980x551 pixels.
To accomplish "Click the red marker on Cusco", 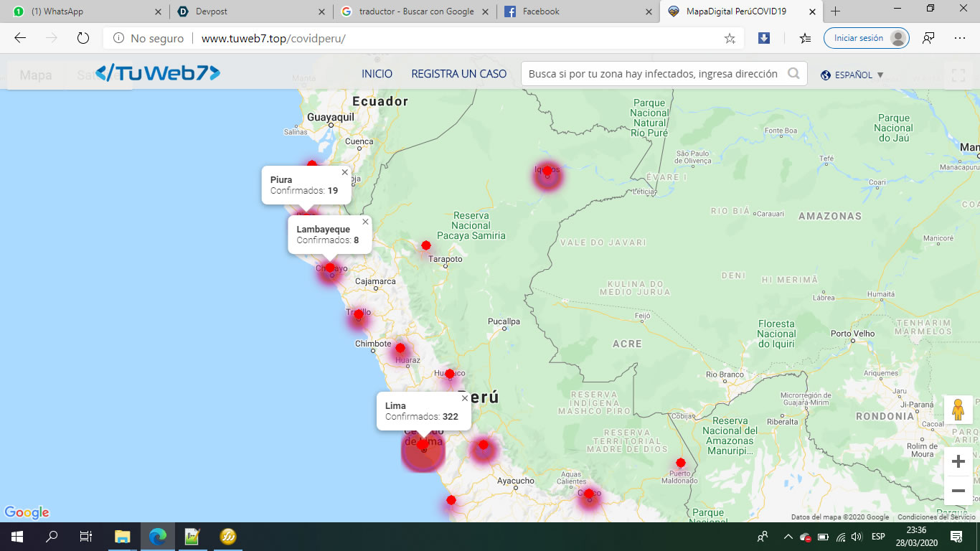I will 588,494.
